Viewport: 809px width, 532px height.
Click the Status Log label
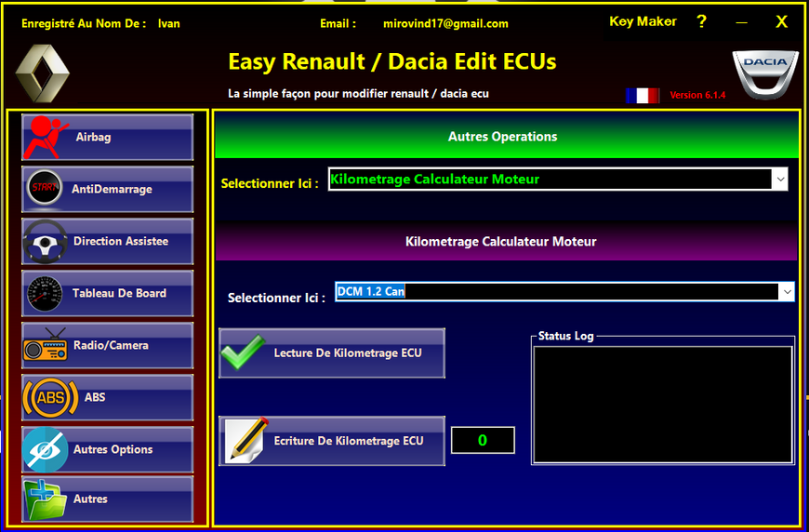point(566,336)
